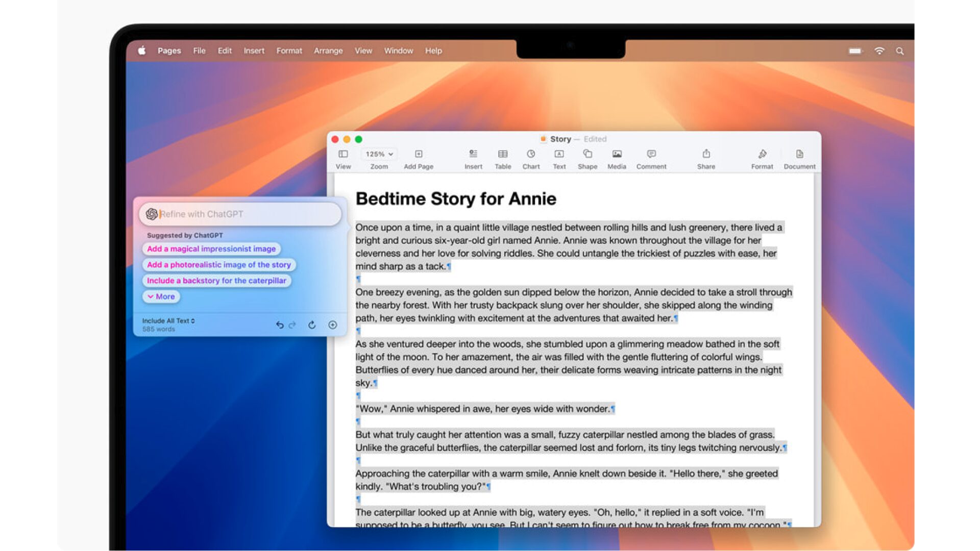The width and height of the screenshot is (980, 551).
Task: Open the Insert menu in menu bar
Action: (x=254, y=51)
